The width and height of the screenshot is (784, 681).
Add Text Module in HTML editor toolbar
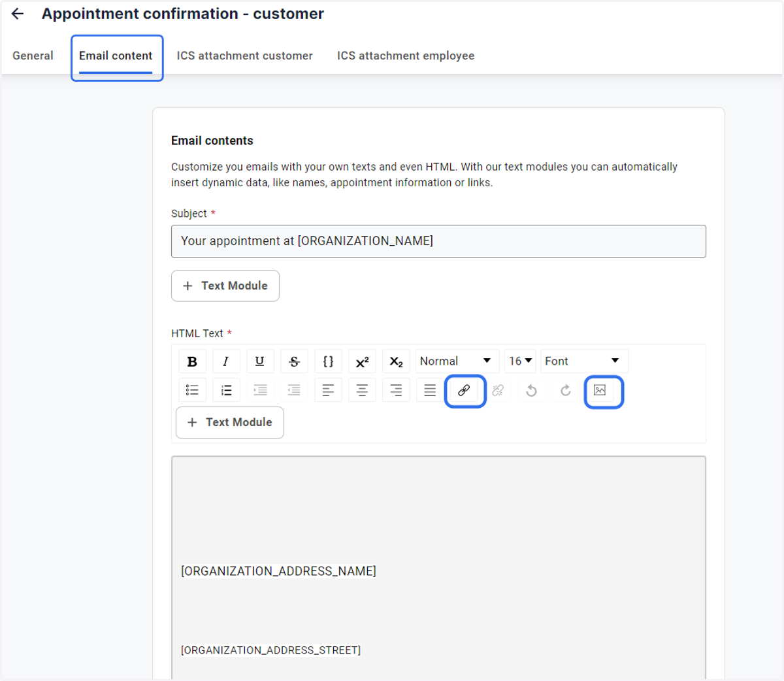tap(230, 422)
